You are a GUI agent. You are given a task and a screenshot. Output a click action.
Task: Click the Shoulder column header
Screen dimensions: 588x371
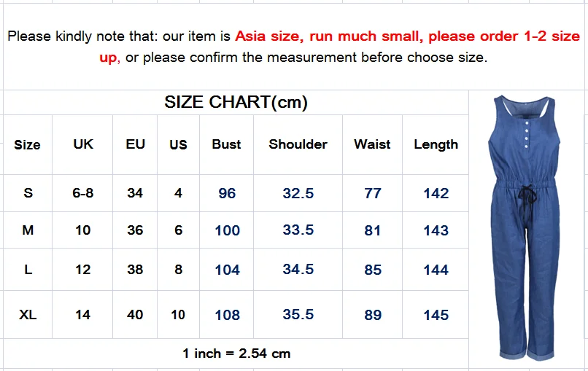pos(298,144)
